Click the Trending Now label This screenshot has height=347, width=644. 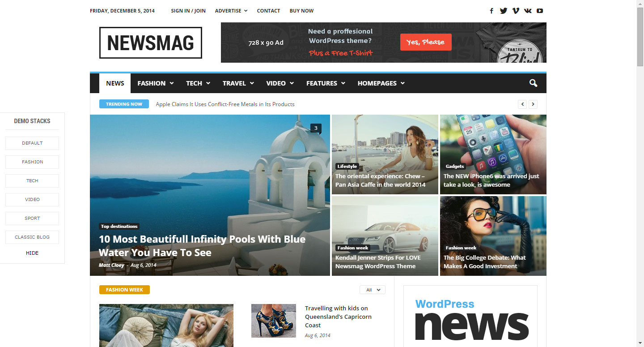124,104
